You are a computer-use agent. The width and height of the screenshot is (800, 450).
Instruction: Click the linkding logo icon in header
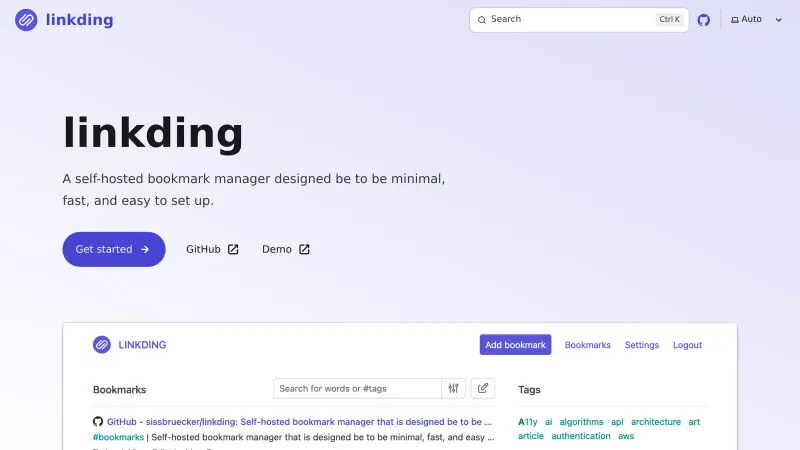[26, 20]
